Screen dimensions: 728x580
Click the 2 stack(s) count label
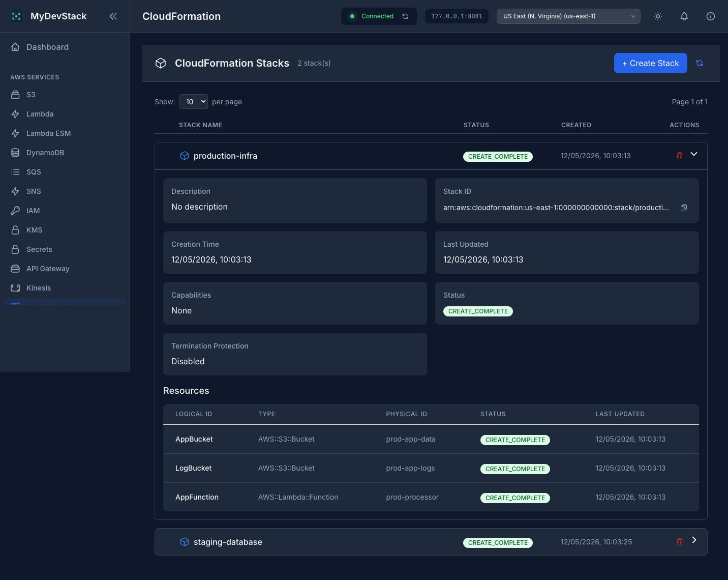314,63
